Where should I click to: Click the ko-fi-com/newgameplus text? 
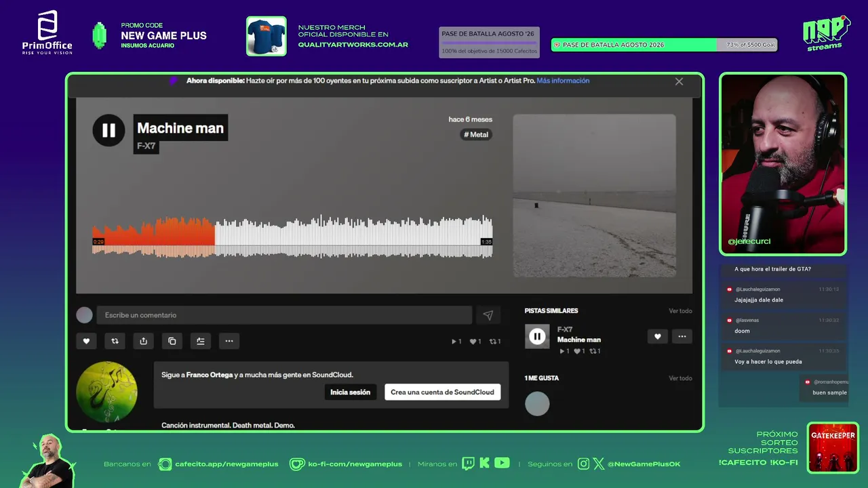(355, 464)
